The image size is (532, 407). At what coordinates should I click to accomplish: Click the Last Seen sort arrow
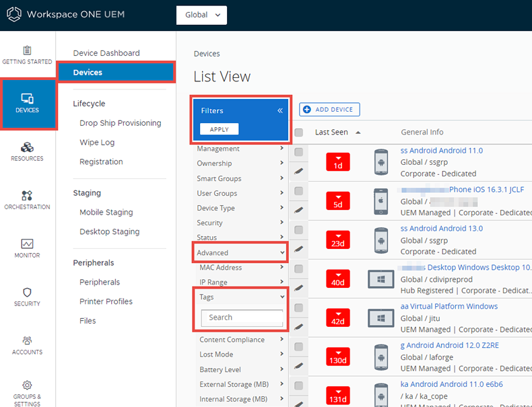358,133
